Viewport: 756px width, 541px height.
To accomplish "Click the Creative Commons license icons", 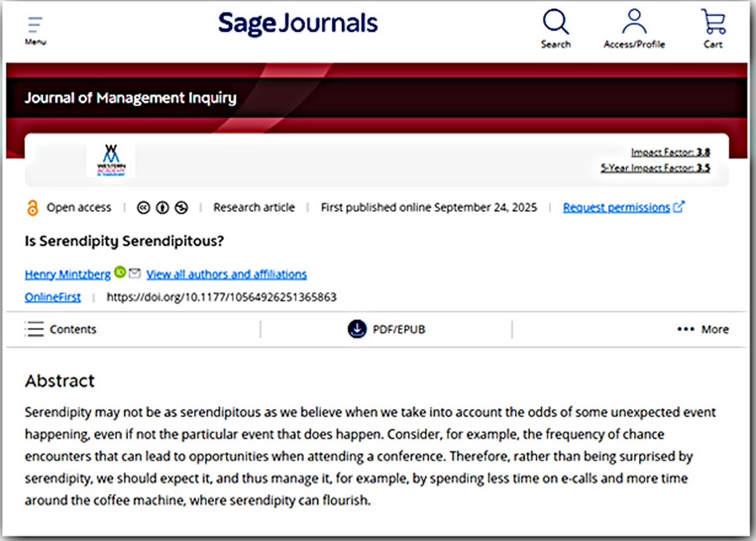I will (162, 208).
